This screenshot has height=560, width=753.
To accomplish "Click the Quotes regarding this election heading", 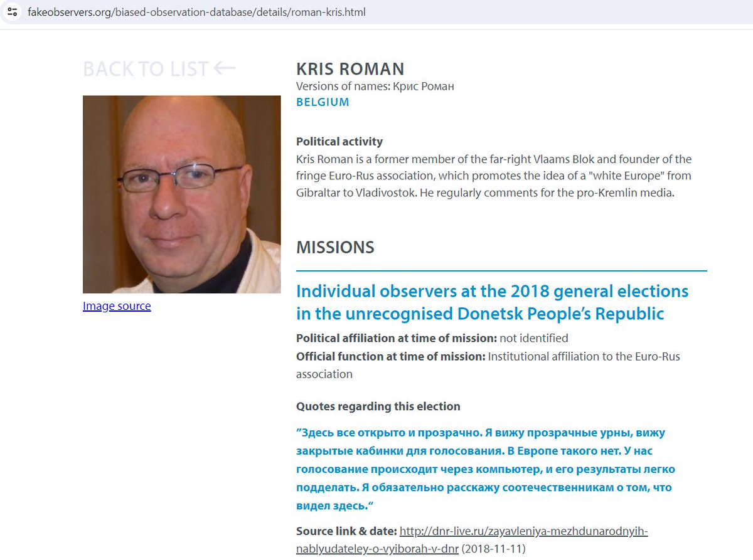I will pos(378,406).
